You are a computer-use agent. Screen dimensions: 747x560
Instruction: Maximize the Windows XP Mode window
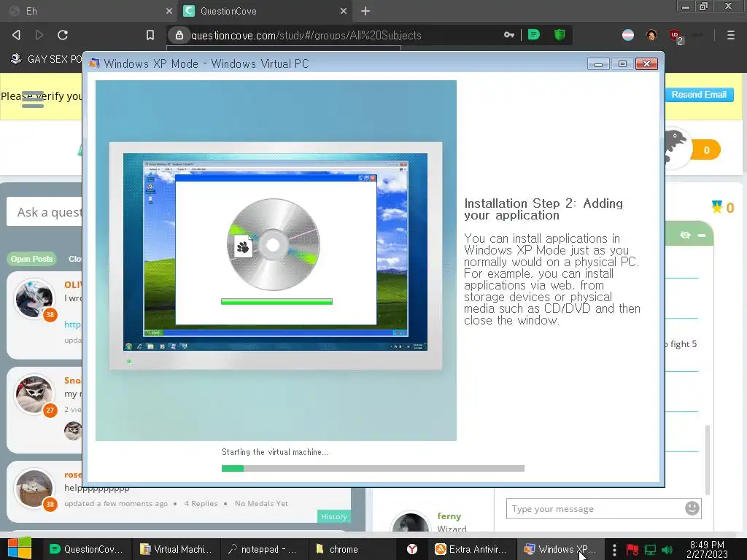622,64
